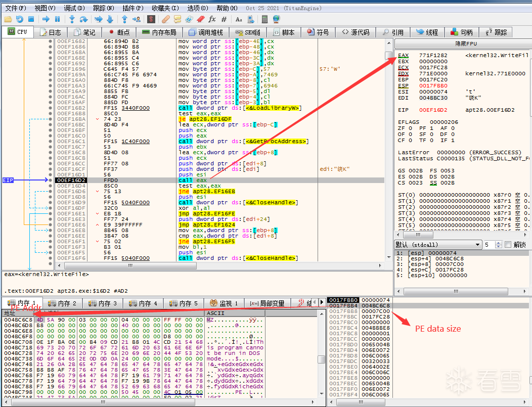Click the Trace Into icon

point(99,19)
